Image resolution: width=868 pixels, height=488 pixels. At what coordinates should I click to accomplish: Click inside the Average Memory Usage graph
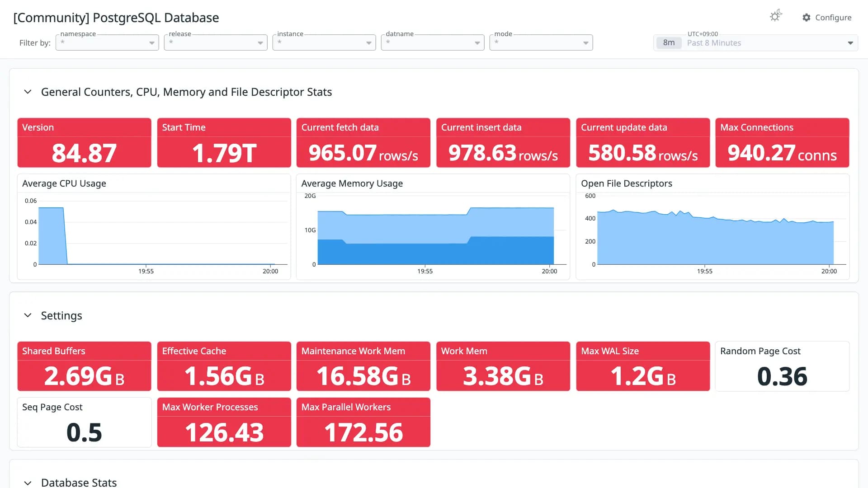[x=442, y=230]
